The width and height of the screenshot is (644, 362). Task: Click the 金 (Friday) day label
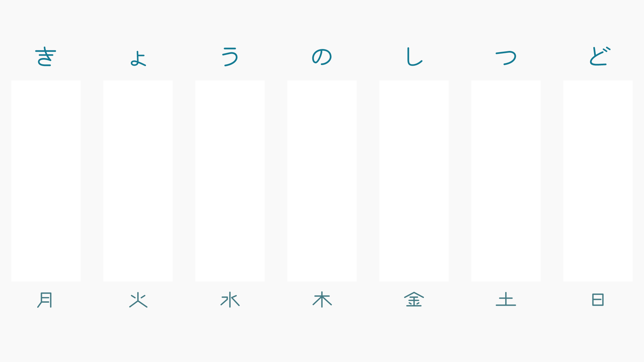click(414, 300)
